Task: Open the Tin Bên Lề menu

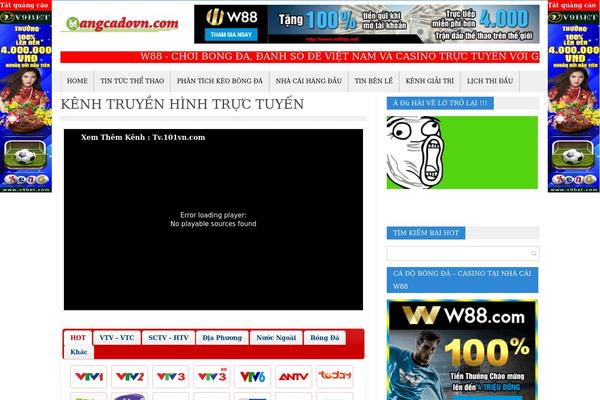Action: 373,81
